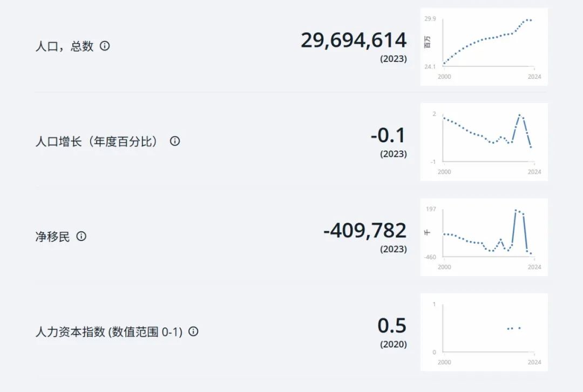Select the population value 29,694,614
The height and width of the screenshot is (392, 583).
point(354,40)
